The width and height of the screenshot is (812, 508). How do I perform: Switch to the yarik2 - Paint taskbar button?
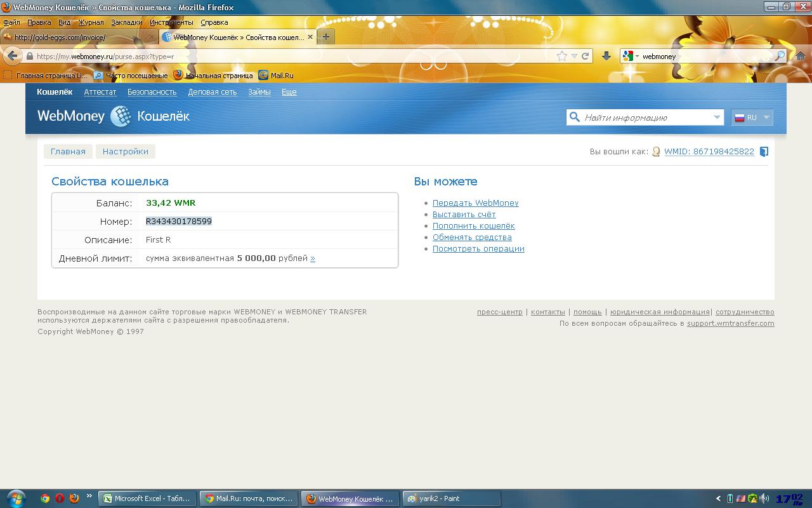click(x=451, y=498)
